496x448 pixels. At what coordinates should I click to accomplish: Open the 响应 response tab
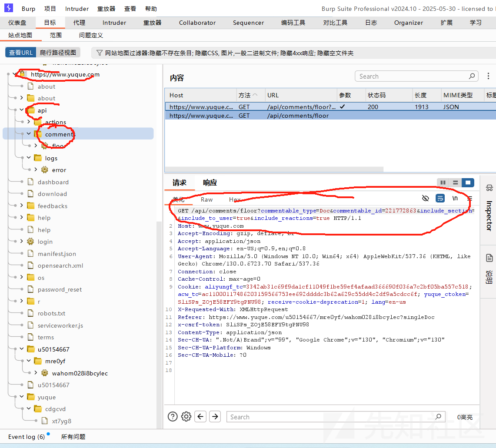[x=210, y=183]
